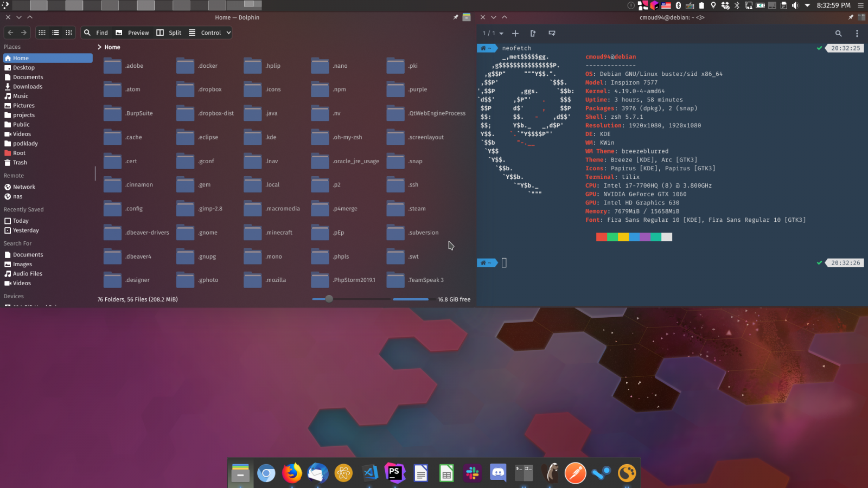The height and width of the screenshot is (488, 868).
Task: Open Slack from the dock
Action: [x=472, y=473]
